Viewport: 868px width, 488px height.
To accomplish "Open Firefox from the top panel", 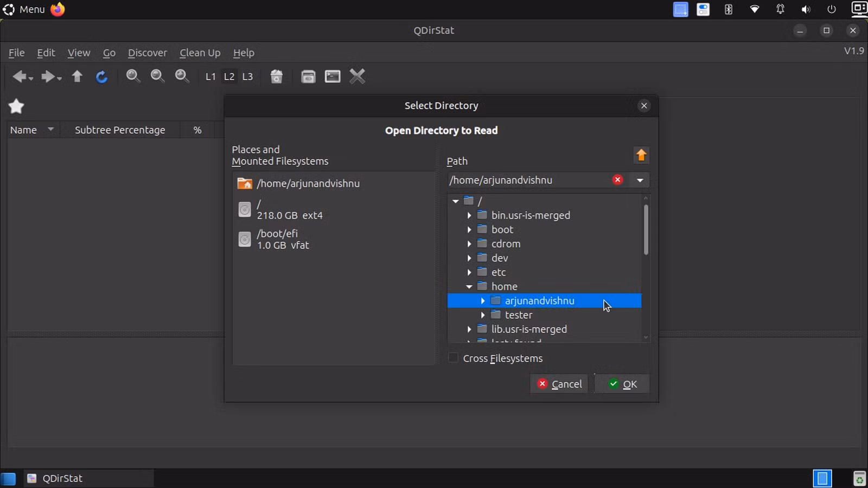I will pyautogui.click(x=58, y=9).
